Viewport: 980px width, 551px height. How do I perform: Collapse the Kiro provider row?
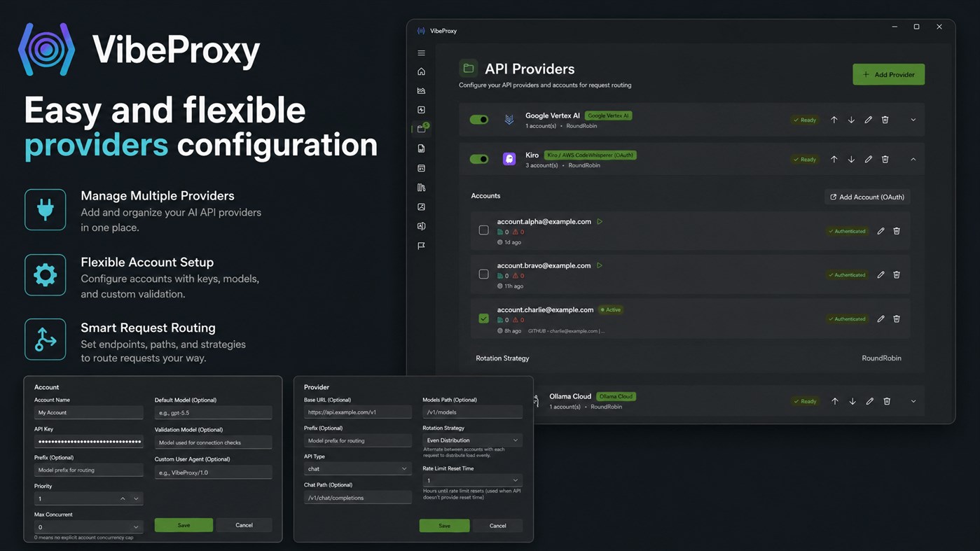[913, 159]
